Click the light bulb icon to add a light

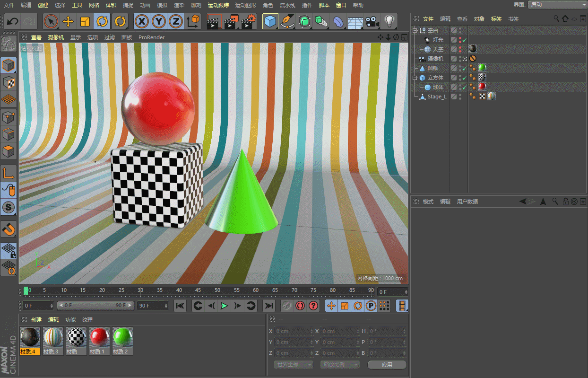point(389,21)
